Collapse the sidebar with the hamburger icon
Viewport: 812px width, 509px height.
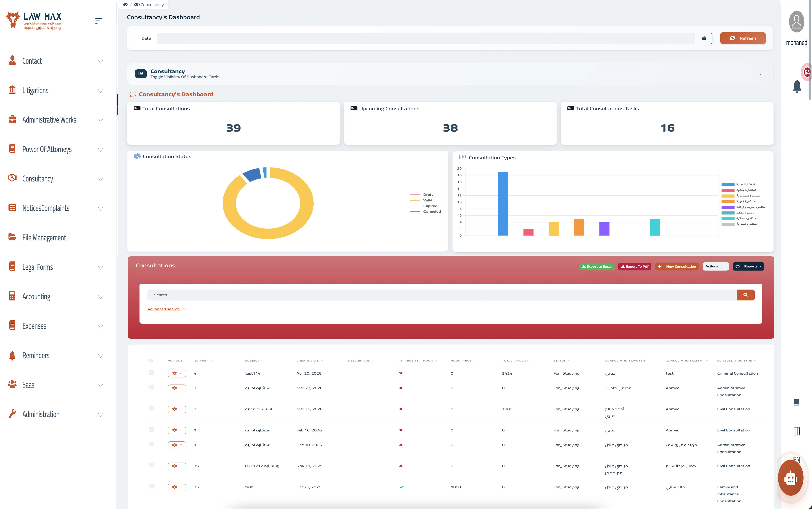coord(98,21)
